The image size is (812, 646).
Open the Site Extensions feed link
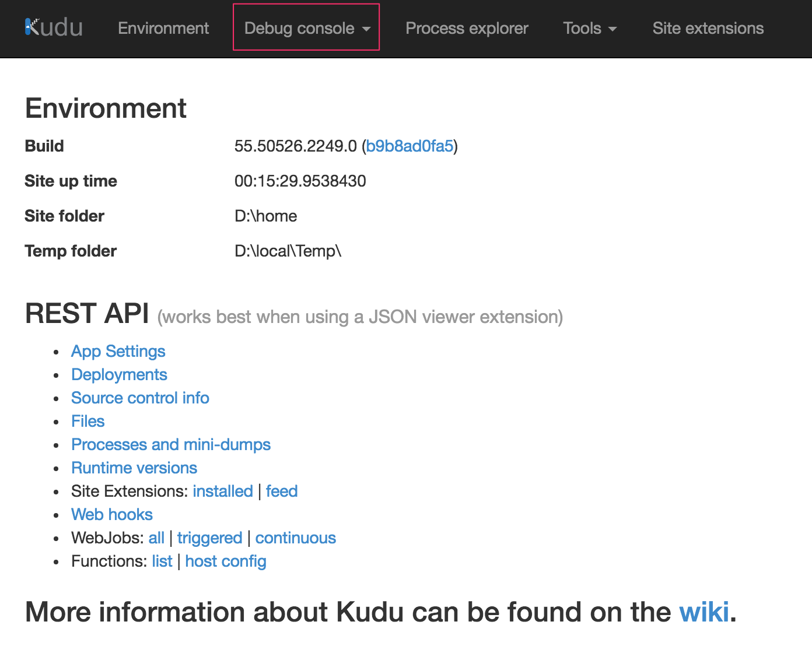point(282,491)
